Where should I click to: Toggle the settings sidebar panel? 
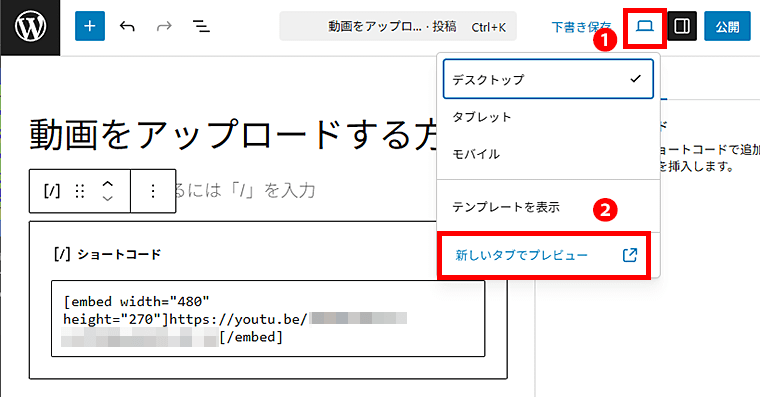[x=682, y=26]
